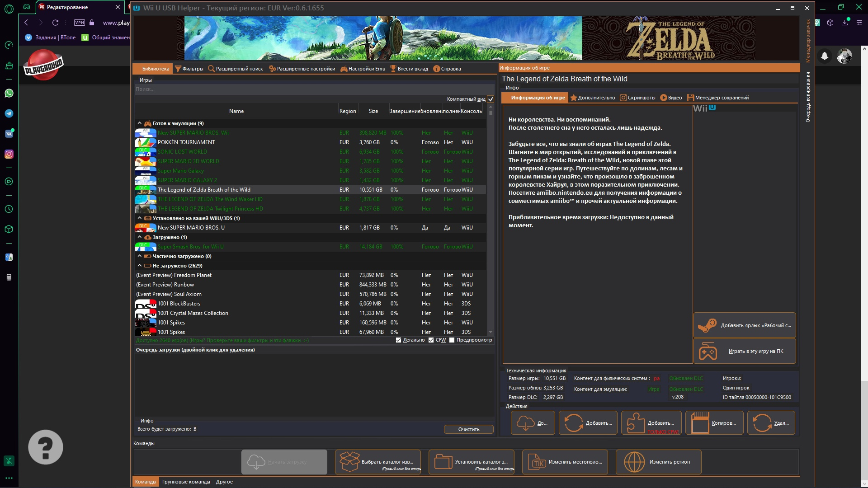This screenshot has height=488, width=868.
Task: Open «Внести вклад» menu item
Action: [x=409, y=69]
